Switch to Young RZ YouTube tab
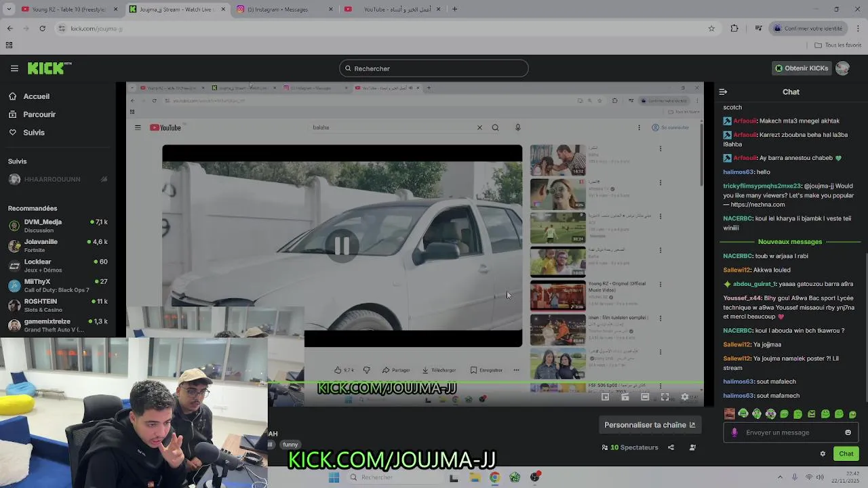This screenshot has height=488, width=868. click(69, 9)
